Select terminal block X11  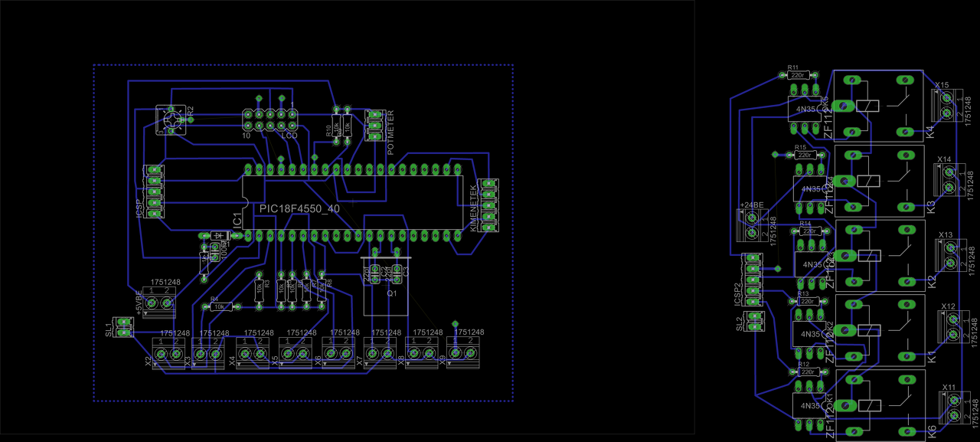pos(954,407)
